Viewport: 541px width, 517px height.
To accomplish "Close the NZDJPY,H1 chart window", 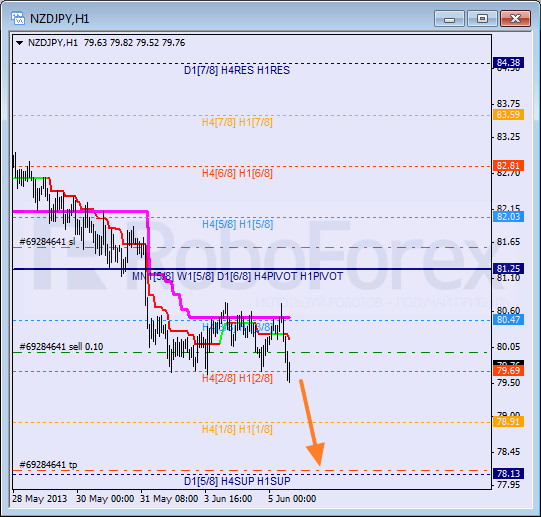I will [x=515, y=19].
